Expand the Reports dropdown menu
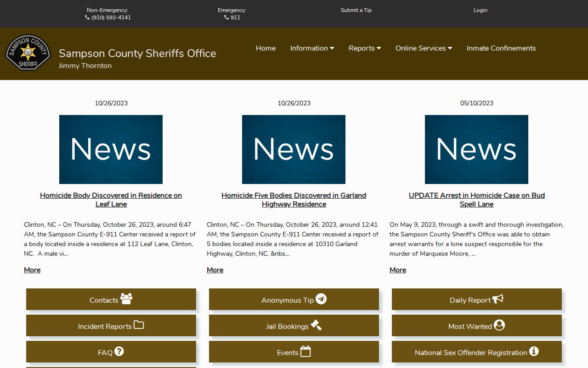The width and height of the screenshot is (588, 368). 365,48
